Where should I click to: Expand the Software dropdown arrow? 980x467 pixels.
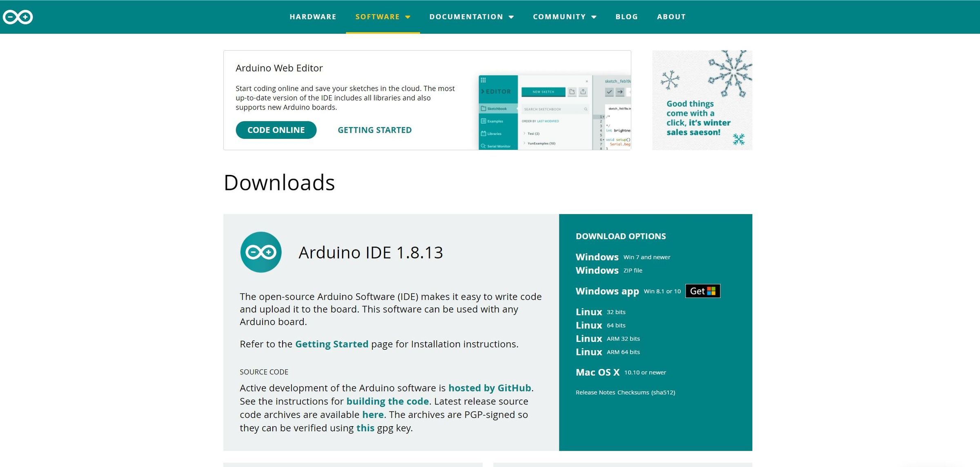408,17
